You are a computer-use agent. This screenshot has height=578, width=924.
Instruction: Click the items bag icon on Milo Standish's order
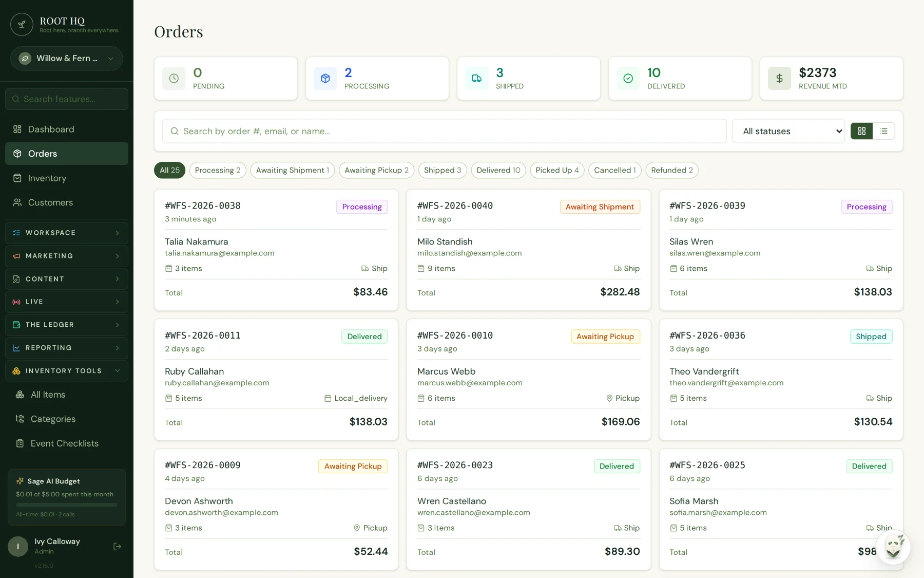pos(421,269)
